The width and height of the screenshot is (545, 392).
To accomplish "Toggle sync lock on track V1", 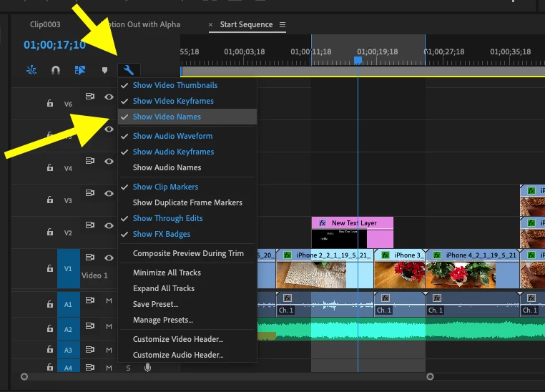I will tap(90, 258).
